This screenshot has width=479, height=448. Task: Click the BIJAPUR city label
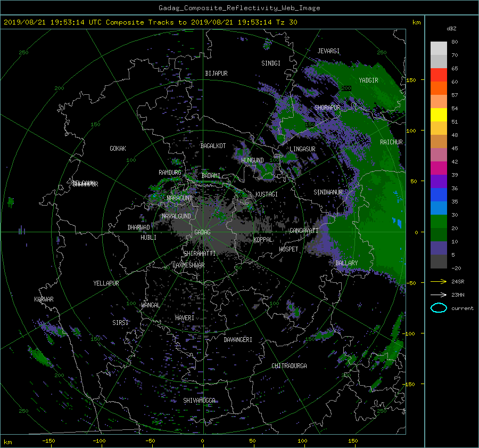tap(216, 74)
